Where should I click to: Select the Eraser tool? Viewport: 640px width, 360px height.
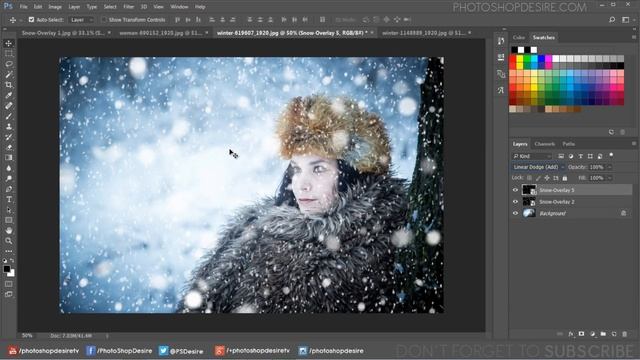click(x=9, y=147)
